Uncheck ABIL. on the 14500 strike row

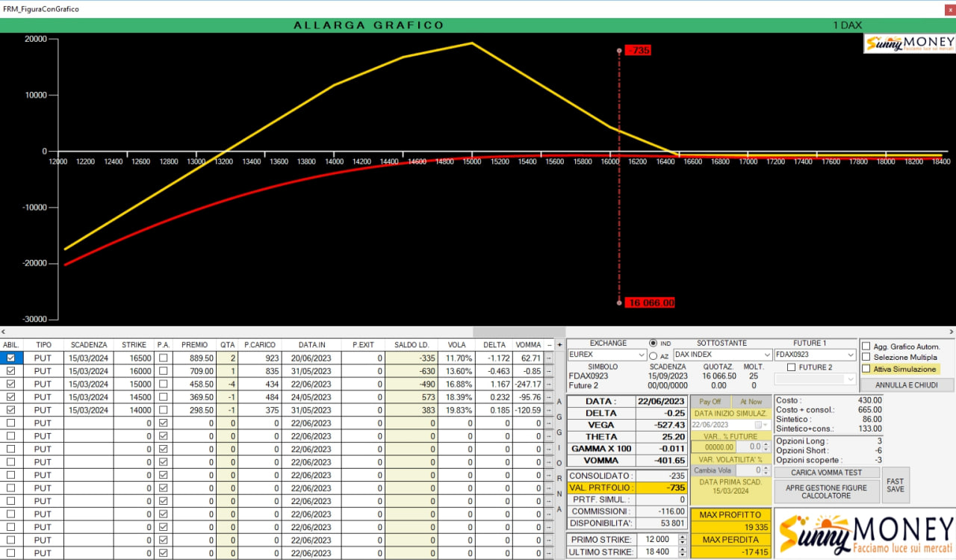10,397
